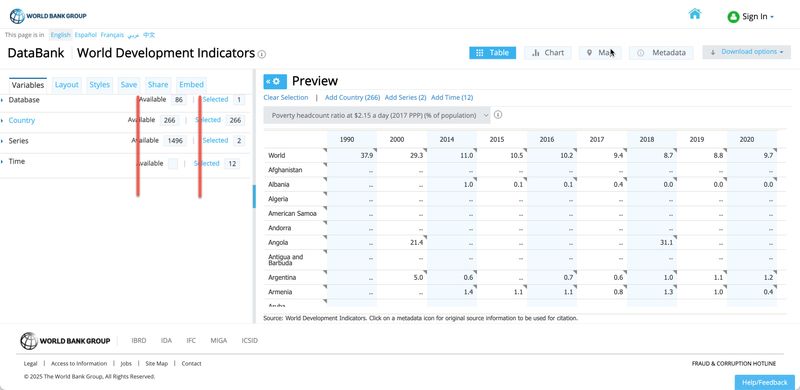Click the panel splitter handle
Viewport: 800px width, 390px height.
(254, 197)
